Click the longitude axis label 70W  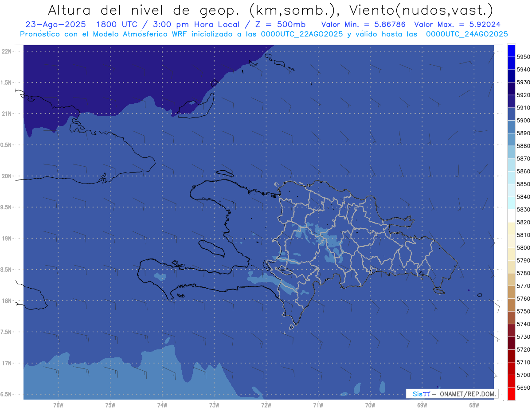tap(370, 405)
